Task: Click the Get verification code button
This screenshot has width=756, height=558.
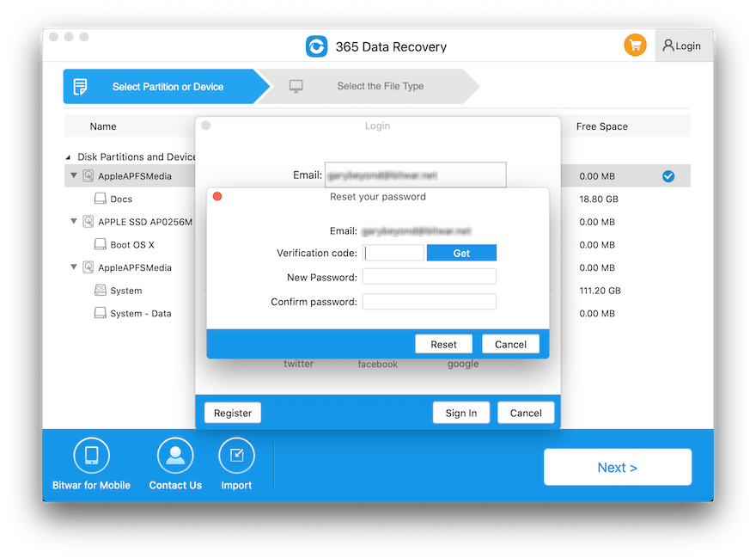Action: [x=461, y=253]
